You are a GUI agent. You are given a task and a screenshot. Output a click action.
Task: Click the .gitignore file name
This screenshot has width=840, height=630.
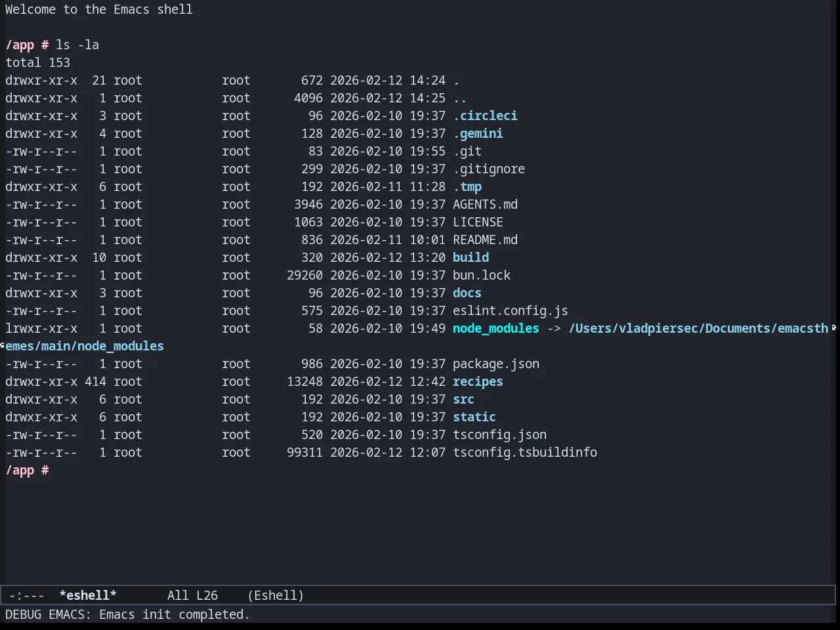coord(489,169)
